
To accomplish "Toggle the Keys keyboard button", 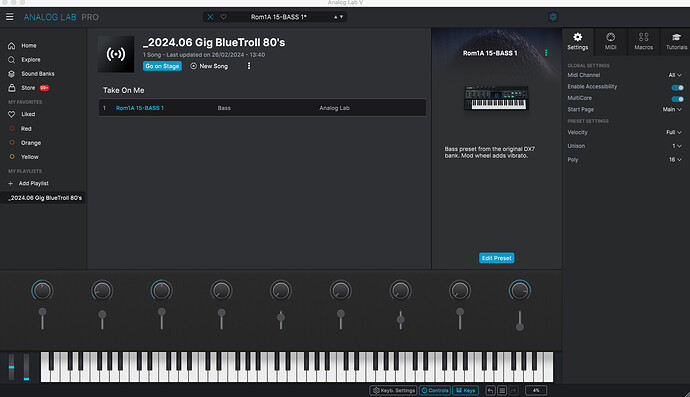I will pyautogui.click(x=466, y=390).
